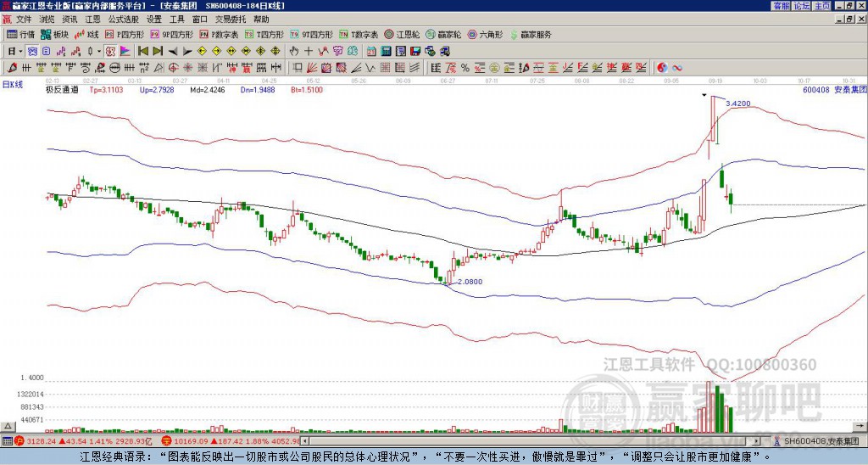Image resolution: width=868 pixels, height=465 pixels.
Task: Click the Up=2.7928 indicator value
Action: tap(157, 89)
